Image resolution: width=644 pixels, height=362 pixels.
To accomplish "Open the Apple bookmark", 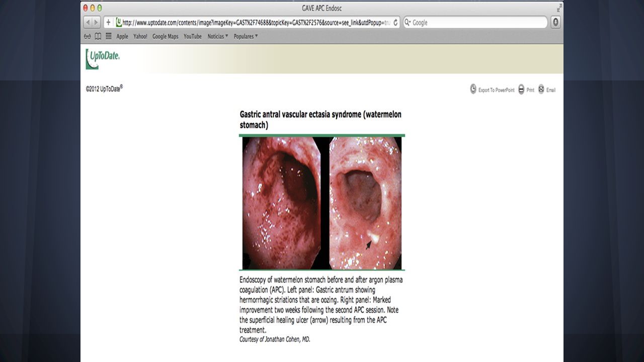I will [122, 36].
